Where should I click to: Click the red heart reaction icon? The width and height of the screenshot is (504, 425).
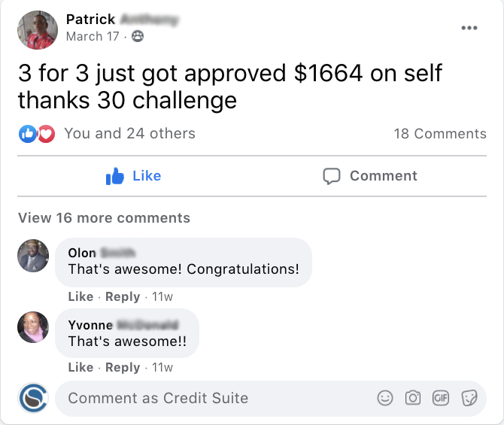(x=46, y=134)
